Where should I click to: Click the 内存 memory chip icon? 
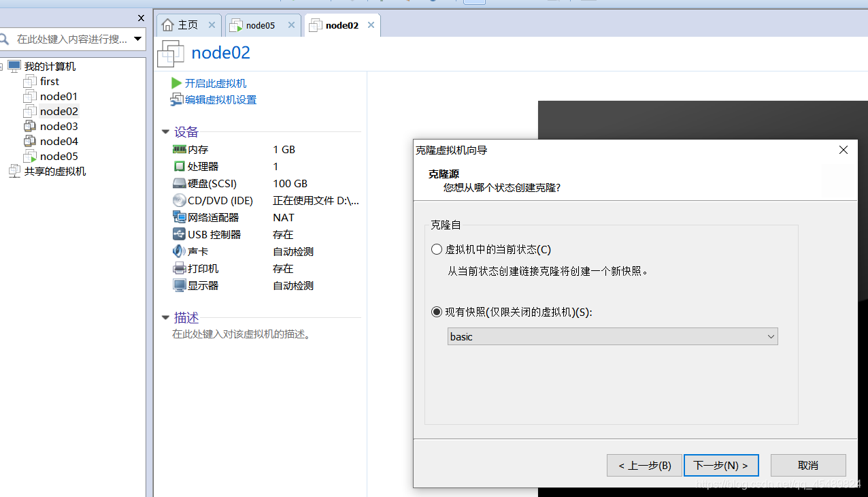click(180, 149)
